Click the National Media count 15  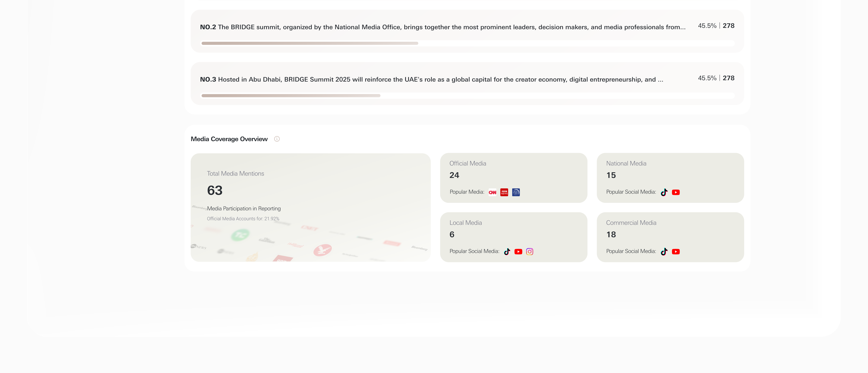(x=611, y=175)
